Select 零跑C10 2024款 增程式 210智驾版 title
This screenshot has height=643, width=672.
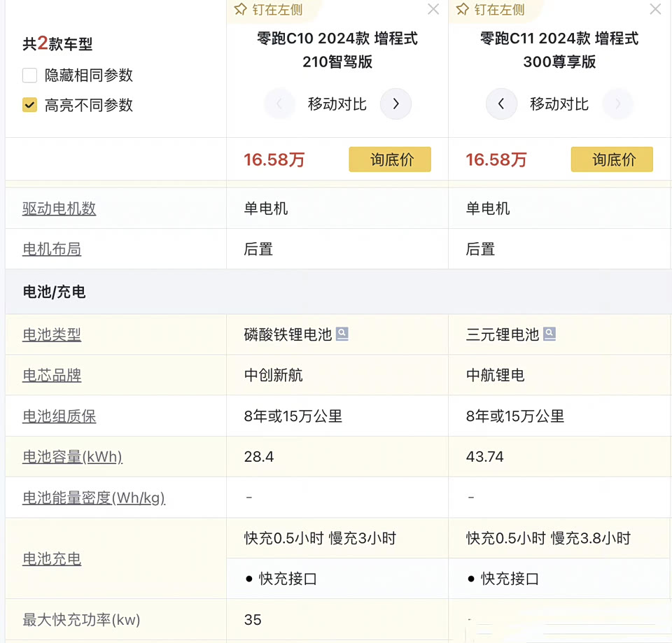pyautogui.click(x=337, y=50)
